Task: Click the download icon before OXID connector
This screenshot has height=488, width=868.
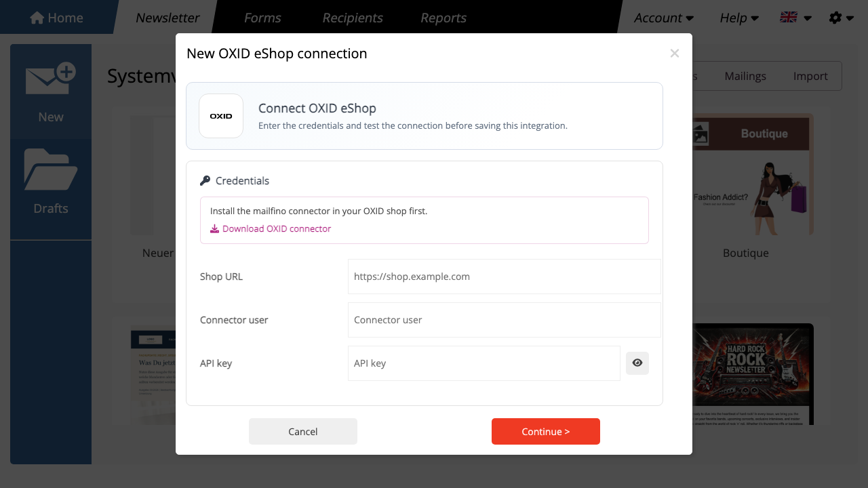Action: click(214, 229)
